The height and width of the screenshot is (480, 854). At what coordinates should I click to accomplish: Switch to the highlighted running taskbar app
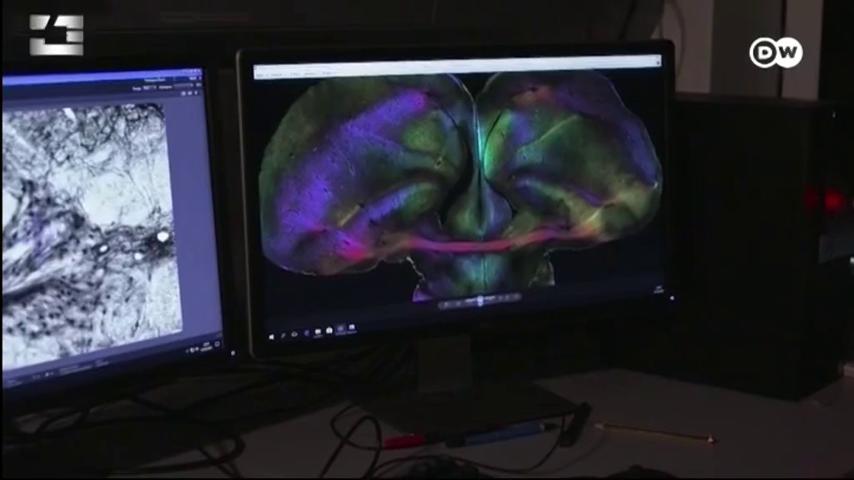point(340,329)
